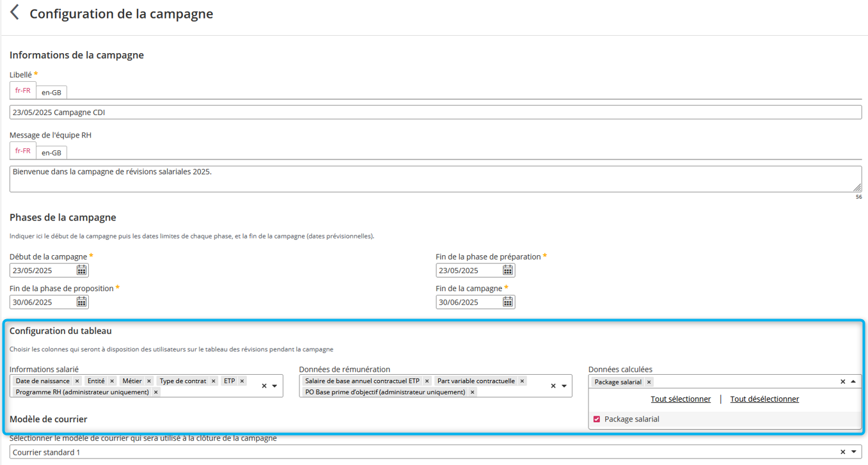Switch Message de l'équipe RH to en-GB tab
Screen dimensions: 868x465
(x=51, y=153)
